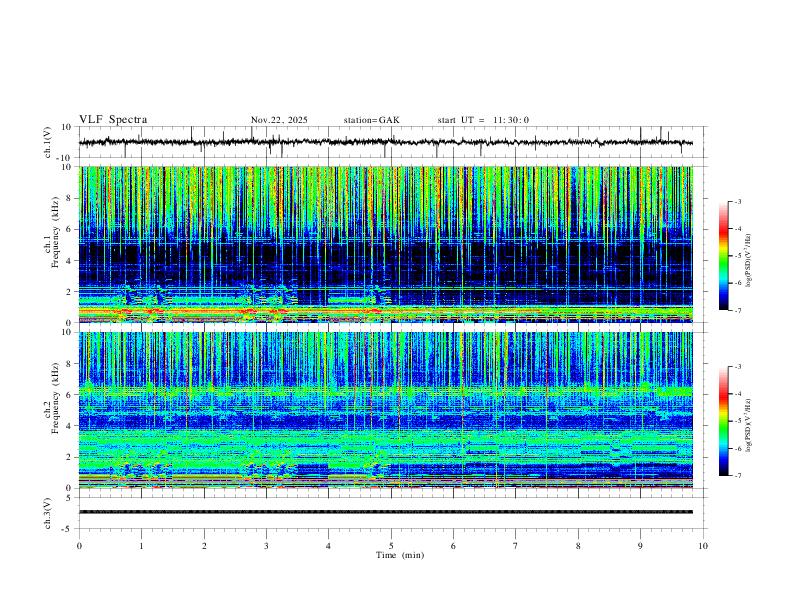Click the time axis tick label '0'

tap(79, 546)
